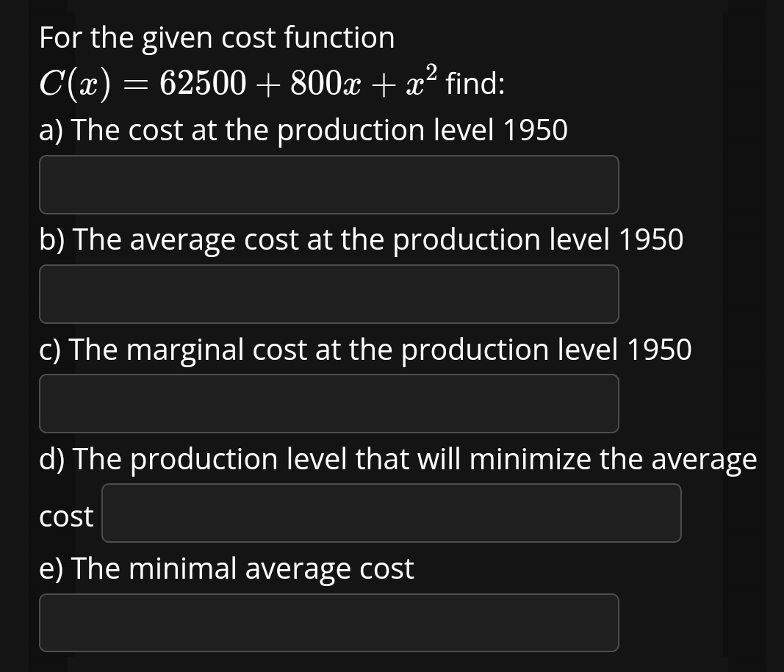Image resolution: width=784 pixels, height=672 pixels.
Task: Select the minimizing production level input field
Action: click(391, 513)
